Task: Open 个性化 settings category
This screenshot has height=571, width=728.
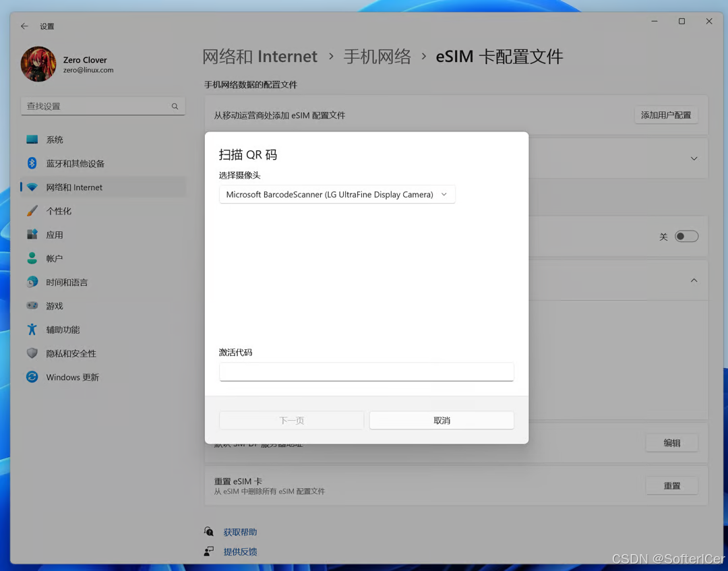Action: click(x=103, y=211)
